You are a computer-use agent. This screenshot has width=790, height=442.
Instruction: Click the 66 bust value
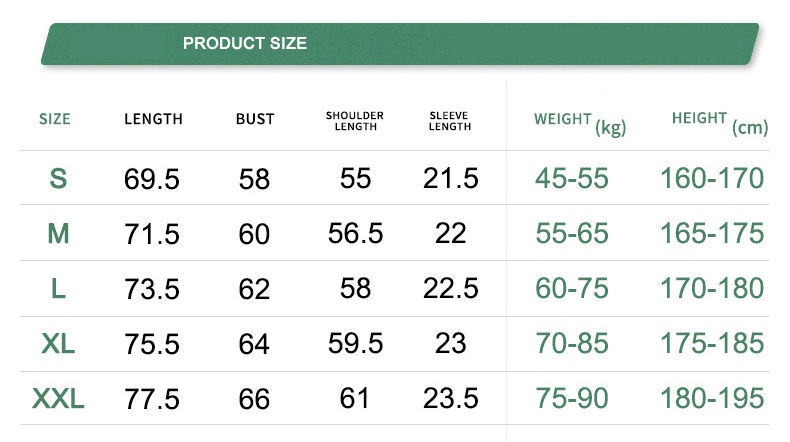(255, 400)
